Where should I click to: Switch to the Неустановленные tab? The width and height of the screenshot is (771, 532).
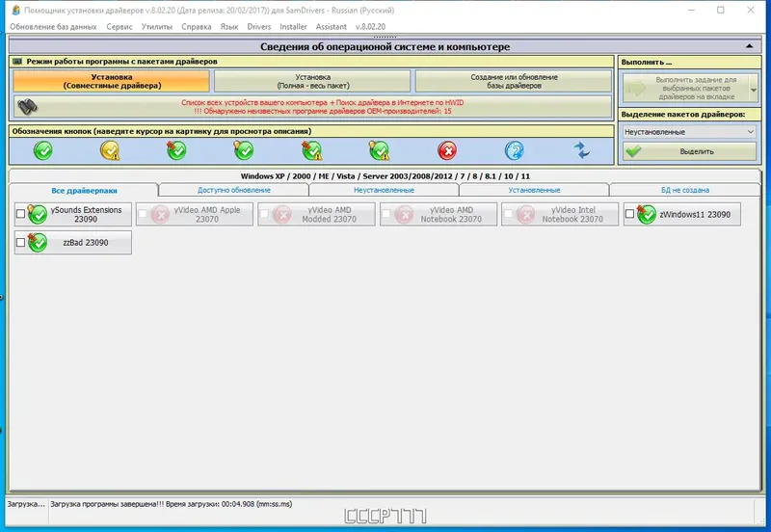(x=384, y=190)
